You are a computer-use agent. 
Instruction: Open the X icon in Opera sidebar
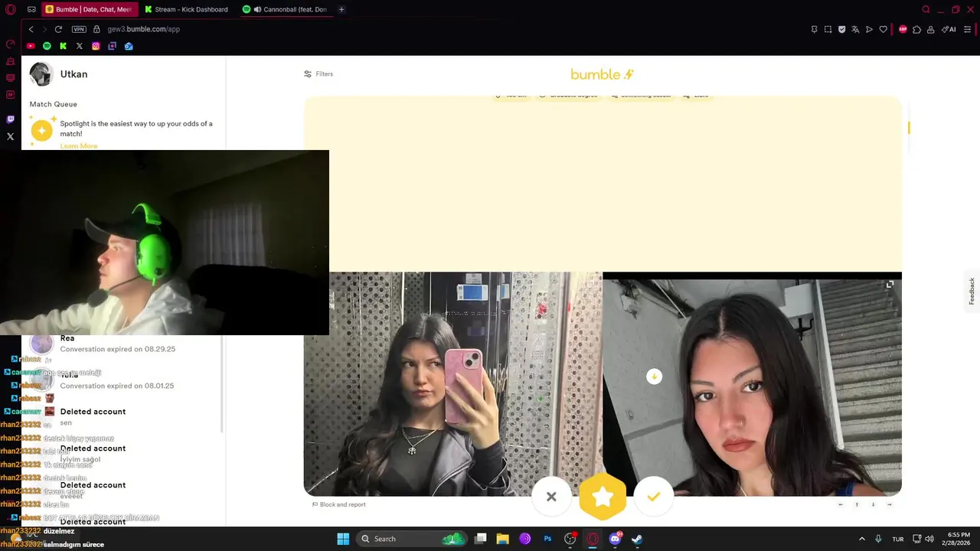pyautogui.click(x=11, y=136)
